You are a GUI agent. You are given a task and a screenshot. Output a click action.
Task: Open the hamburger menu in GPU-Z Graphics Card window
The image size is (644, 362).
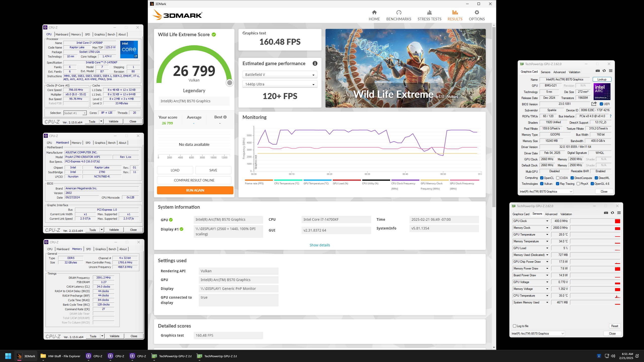[x=611, y=71]
